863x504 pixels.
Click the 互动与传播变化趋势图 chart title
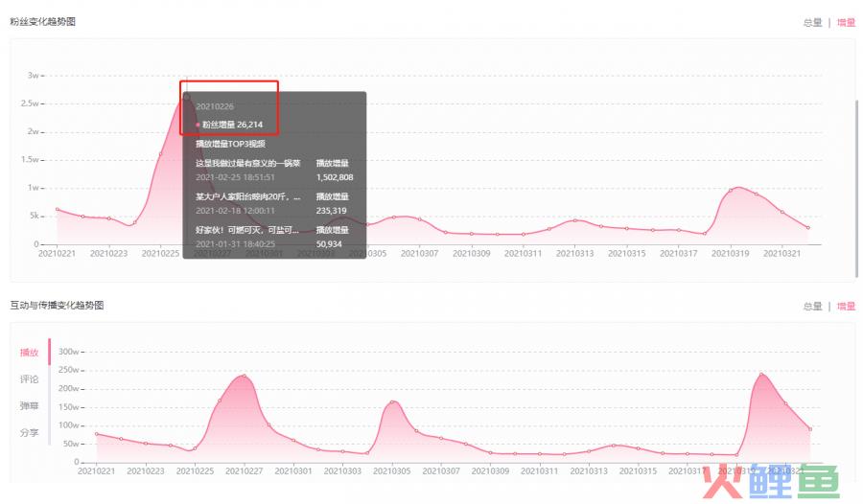pos(57,305)
